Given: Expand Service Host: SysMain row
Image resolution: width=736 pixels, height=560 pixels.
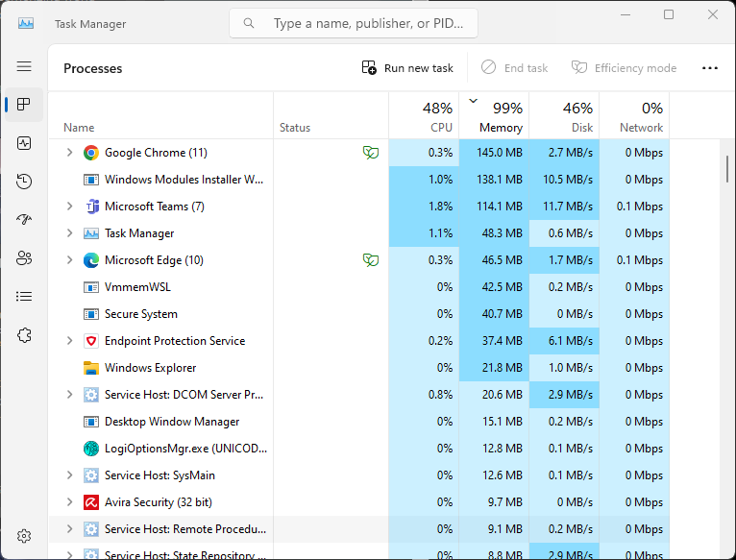Looking at the screenshot, I should tap(69, 475).
